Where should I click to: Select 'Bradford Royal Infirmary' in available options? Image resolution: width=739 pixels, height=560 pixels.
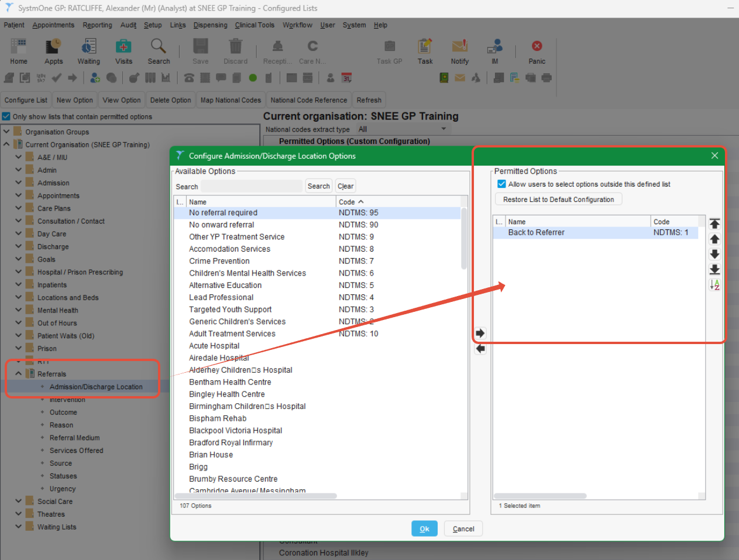coord(231,442)
